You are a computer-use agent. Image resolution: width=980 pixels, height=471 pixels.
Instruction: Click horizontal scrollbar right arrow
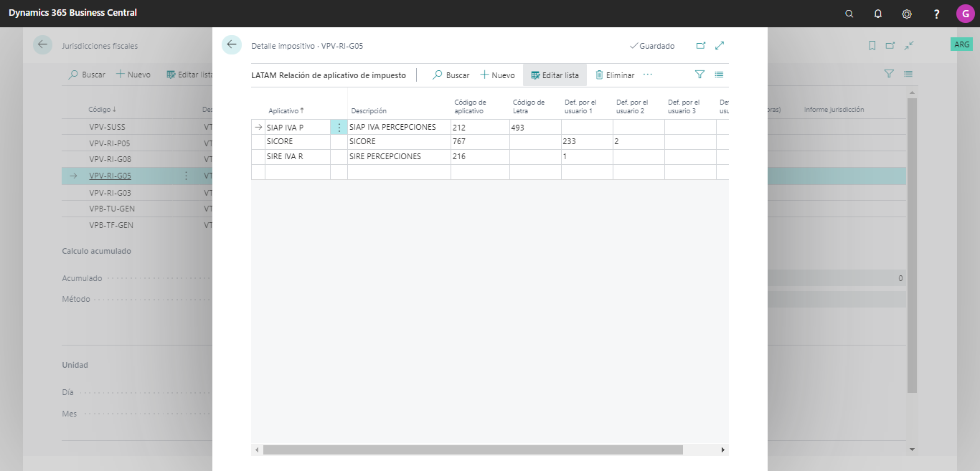[x=723, y=449]
